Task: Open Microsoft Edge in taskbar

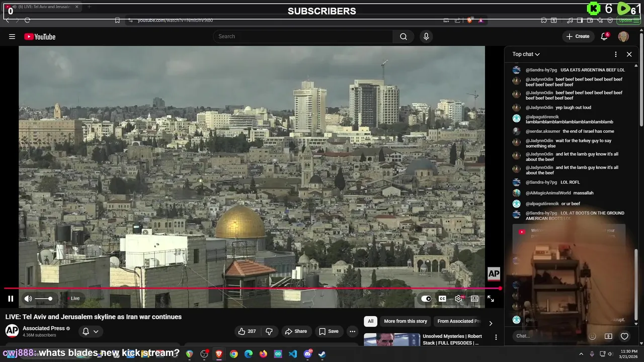Action: click(249, 354)
